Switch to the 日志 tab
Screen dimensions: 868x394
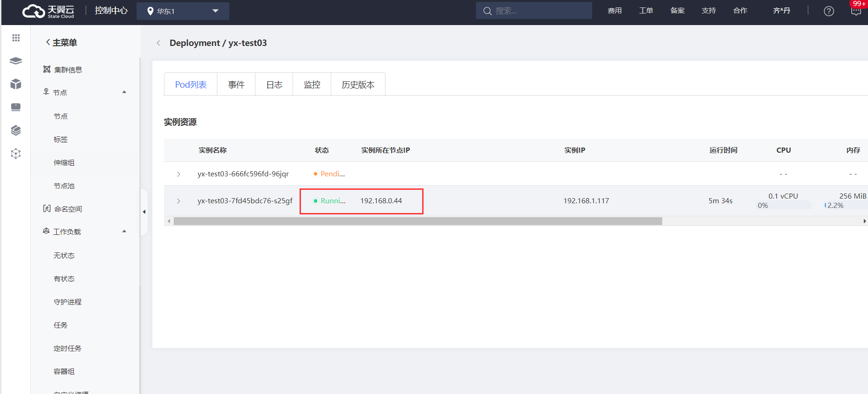tap(274, 84)
